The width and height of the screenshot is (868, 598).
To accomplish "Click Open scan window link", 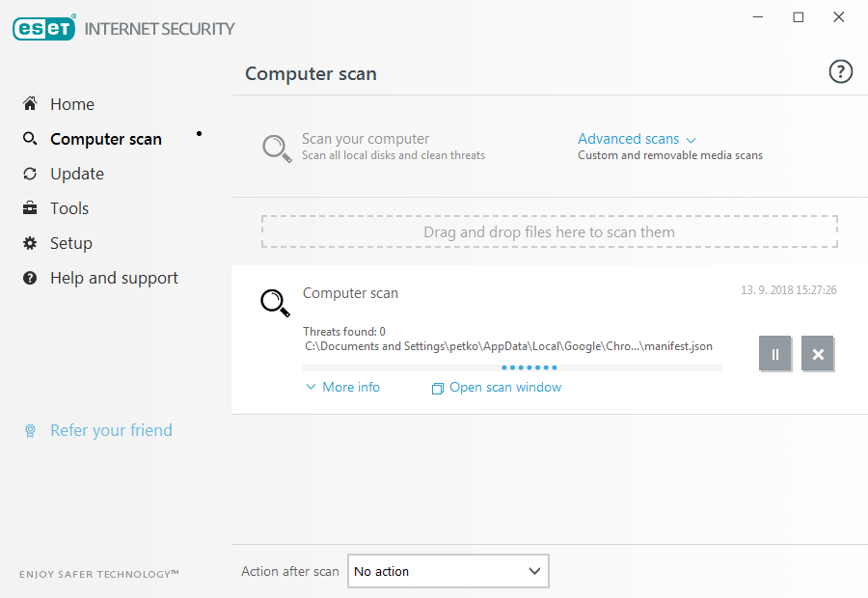I will pos(505,387).
